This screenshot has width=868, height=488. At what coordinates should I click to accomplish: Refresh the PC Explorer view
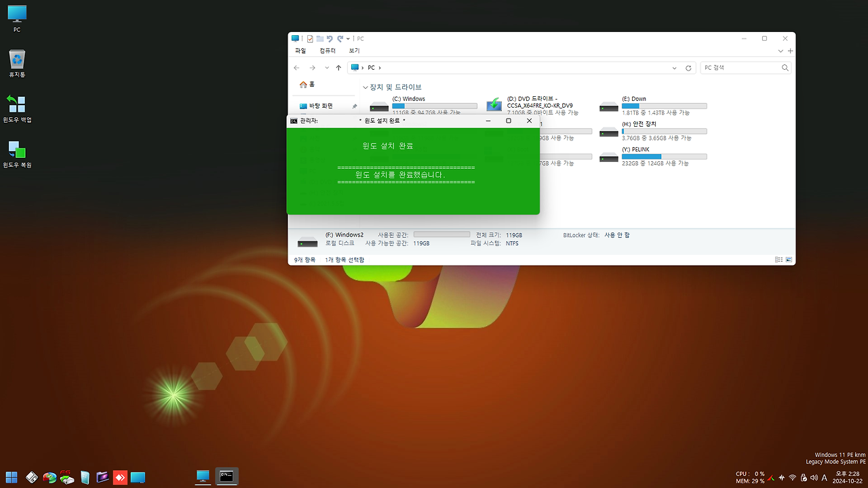tap(689, 68)
